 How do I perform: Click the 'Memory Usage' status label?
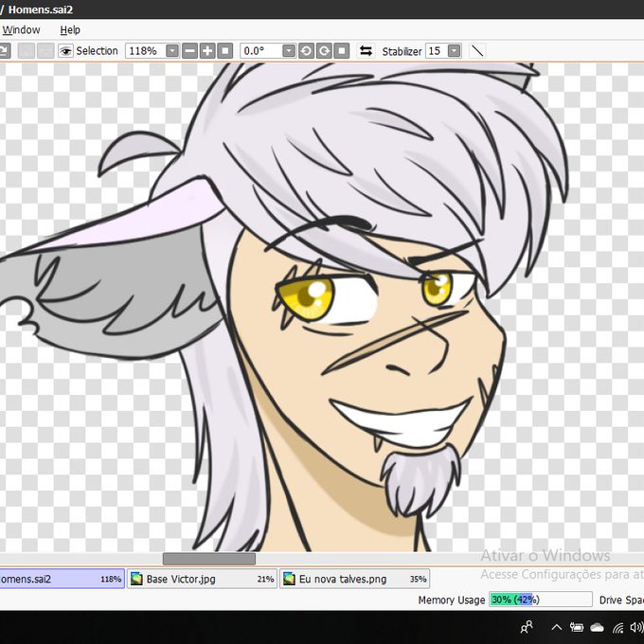click(x=452, y=600)
